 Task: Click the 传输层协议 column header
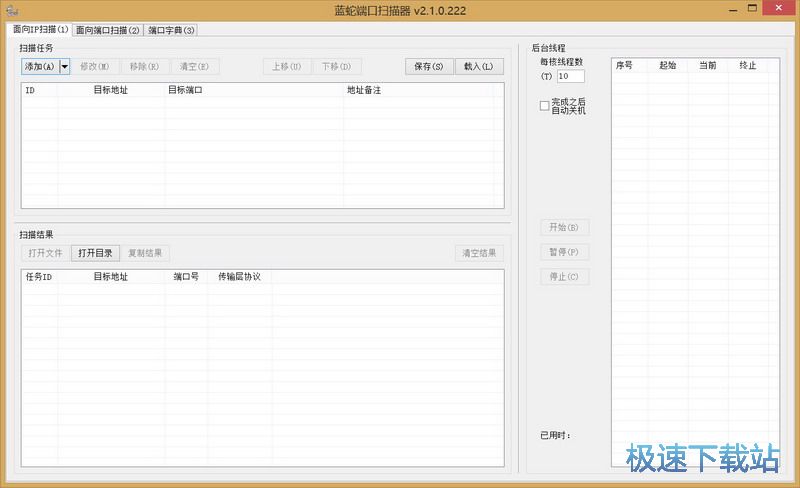239,276
